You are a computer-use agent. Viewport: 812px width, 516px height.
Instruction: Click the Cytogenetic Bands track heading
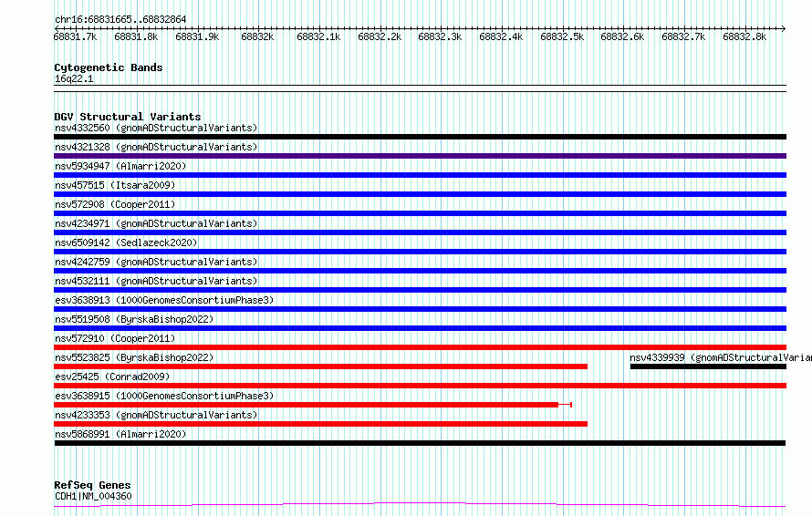[109, 67]
